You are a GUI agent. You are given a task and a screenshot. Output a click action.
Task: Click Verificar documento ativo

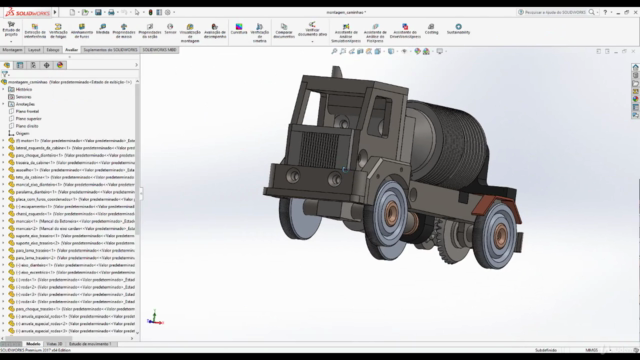312,29
